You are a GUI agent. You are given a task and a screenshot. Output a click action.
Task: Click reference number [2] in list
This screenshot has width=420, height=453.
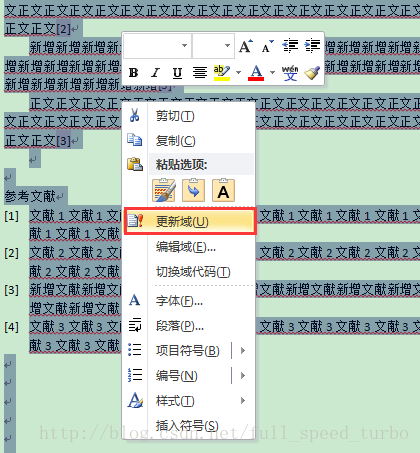click(12, 253)
